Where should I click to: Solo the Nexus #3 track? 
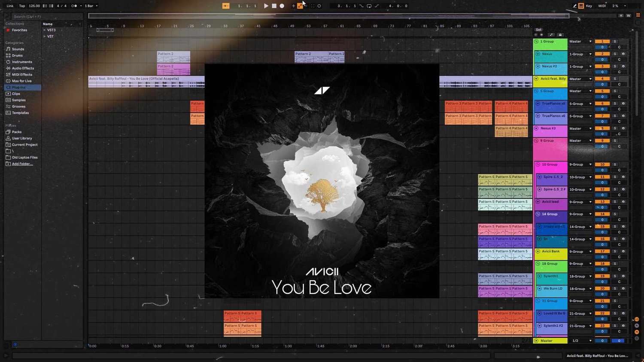614,128
